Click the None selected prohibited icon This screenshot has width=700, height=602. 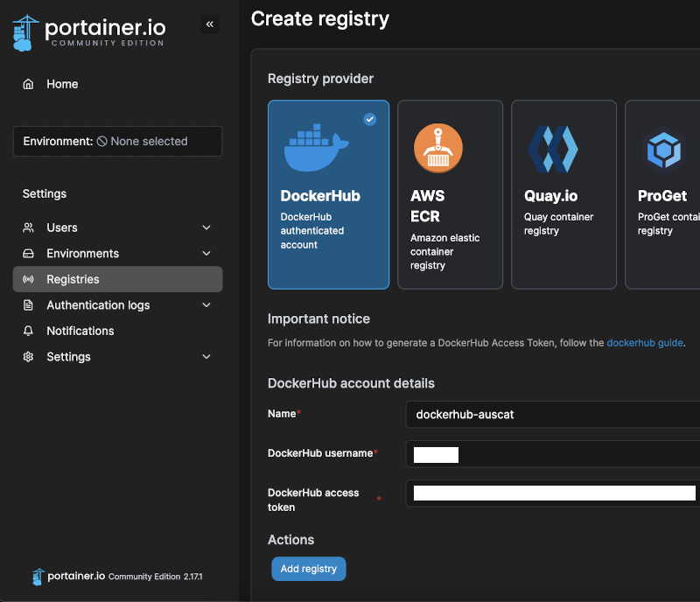click(x=101, y=141)
